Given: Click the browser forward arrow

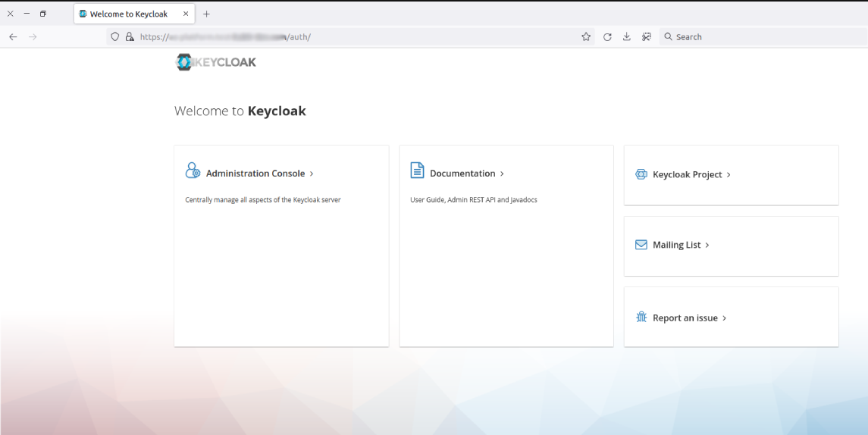Looking at the screenshot, I should point(33,37).
